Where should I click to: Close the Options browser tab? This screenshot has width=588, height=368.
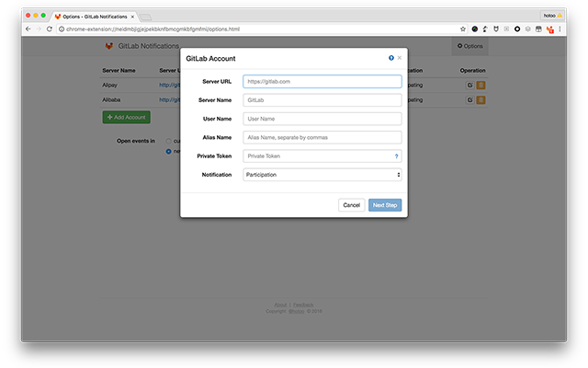pos(132,17)
